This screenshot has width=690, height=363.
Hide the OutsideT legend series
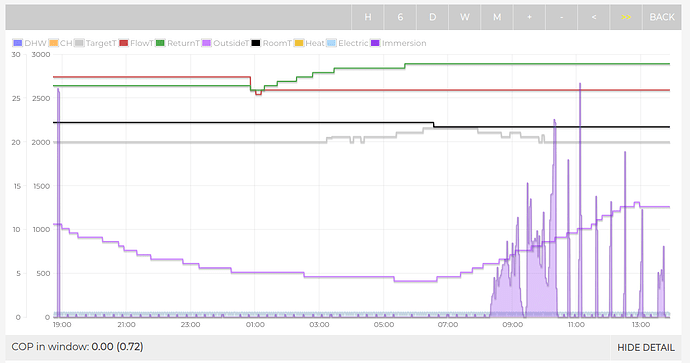point(225,43)
